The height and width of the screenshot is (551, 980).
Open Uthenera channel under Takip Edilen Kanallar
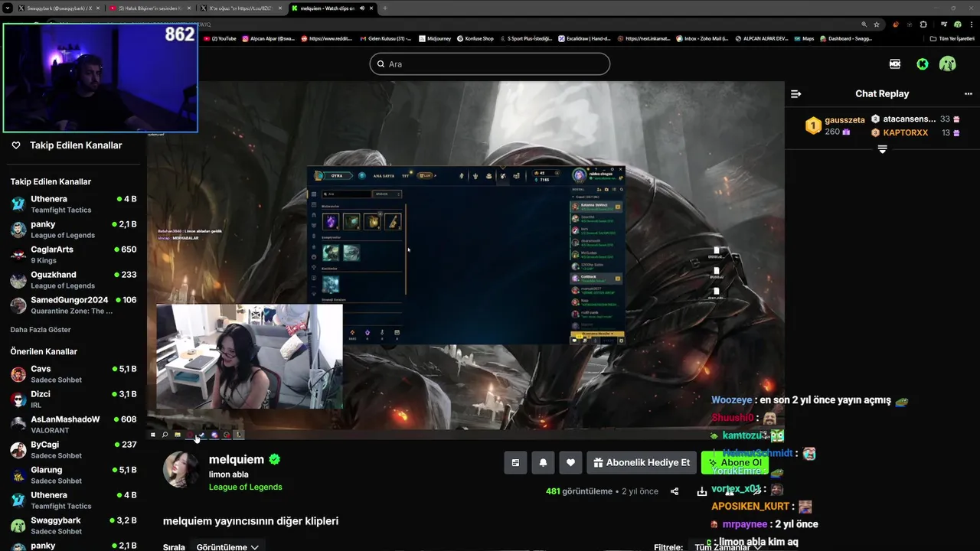pyautogui.click(x=73, y=204)
